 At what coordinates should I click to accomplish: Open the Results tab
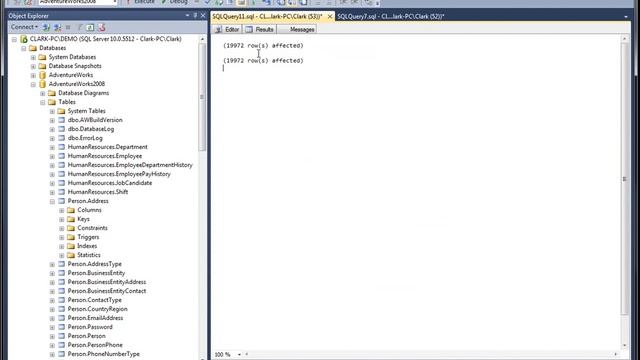pyautogui.click(x=260, y=29)
